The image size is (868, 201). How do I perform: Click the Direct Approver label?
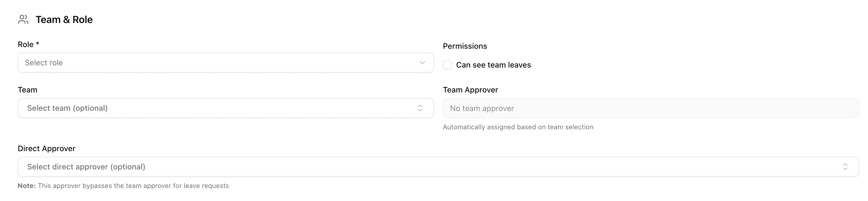click(47, 148)
